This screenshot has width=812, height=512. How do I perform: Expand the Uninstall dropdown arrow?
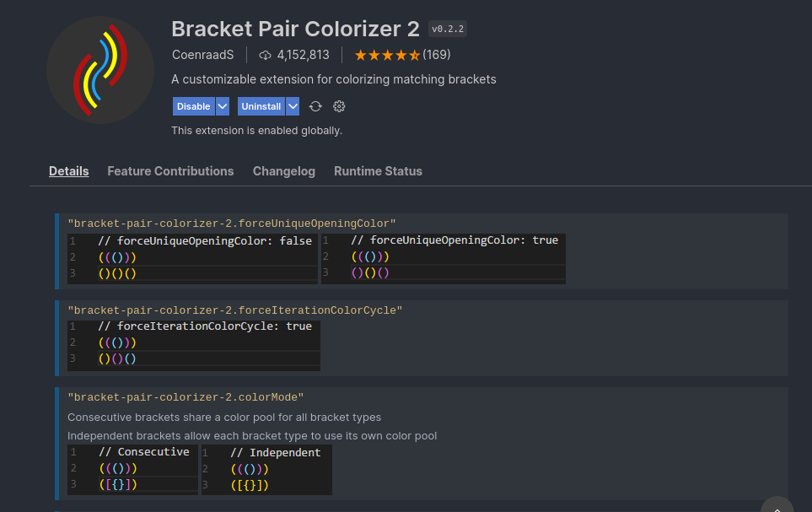tap(293, 106)
